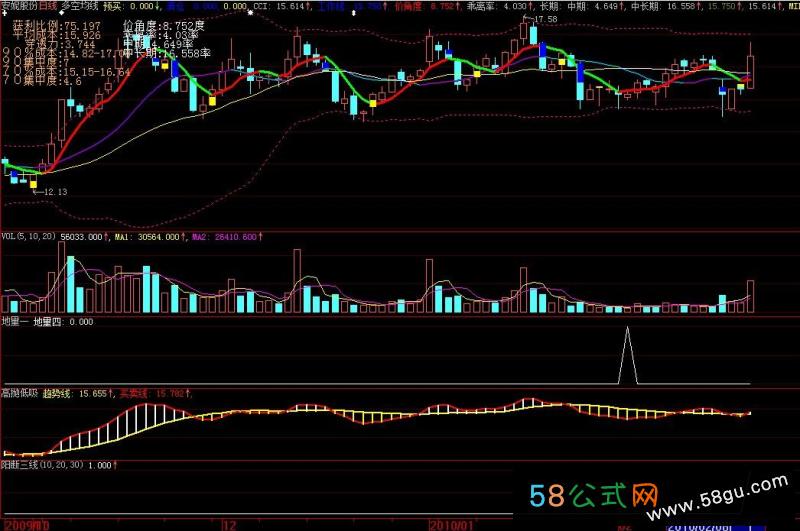This screenshot has width=800, height=531.
Task: Click the 价角度:8.752度 overlay text
Action: [x=163, y=26]
